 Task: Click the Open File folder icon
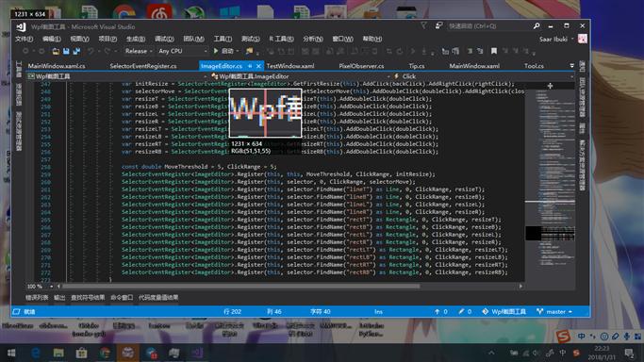[x=56, y=51]
